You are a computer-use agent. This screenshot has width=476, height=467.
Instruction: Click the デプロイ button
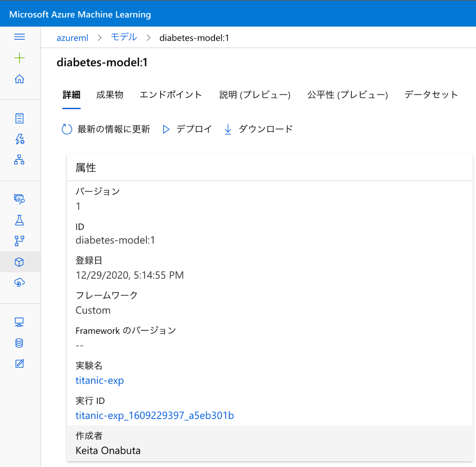click(187, 129)
